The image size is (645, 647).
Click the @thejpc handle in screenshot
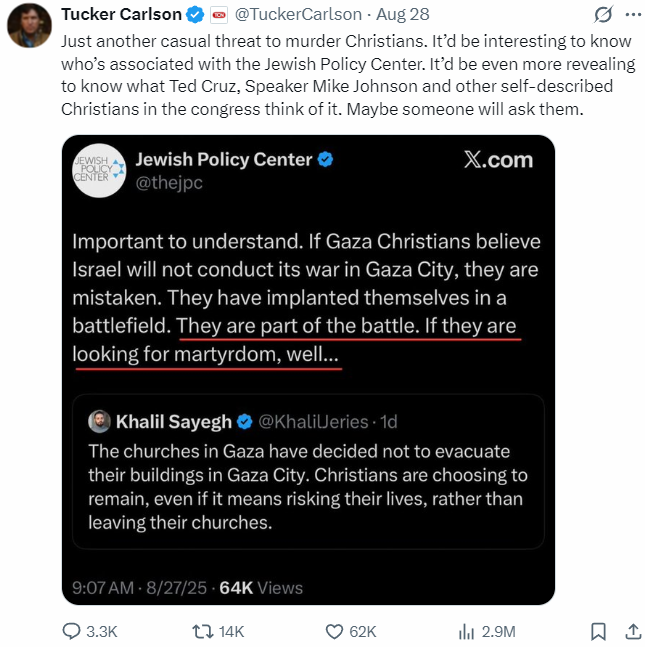click(168, 183)
